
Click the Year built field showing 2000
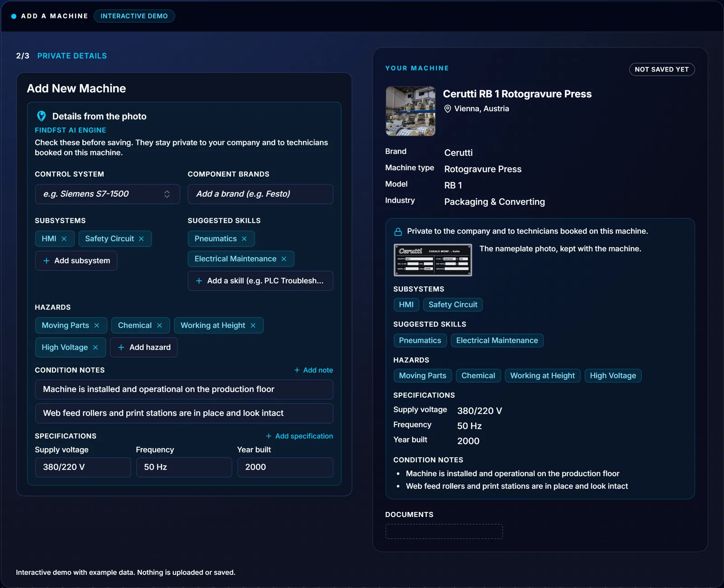click(286, 467)
